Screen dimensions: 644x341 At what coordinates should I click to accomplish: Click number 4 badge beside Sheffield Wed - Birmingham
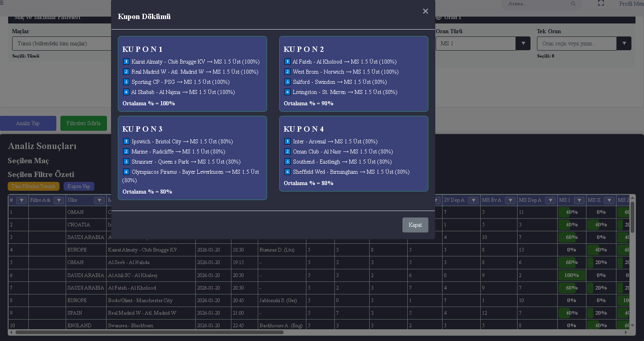pyautogui.click(x=287, y=172)
